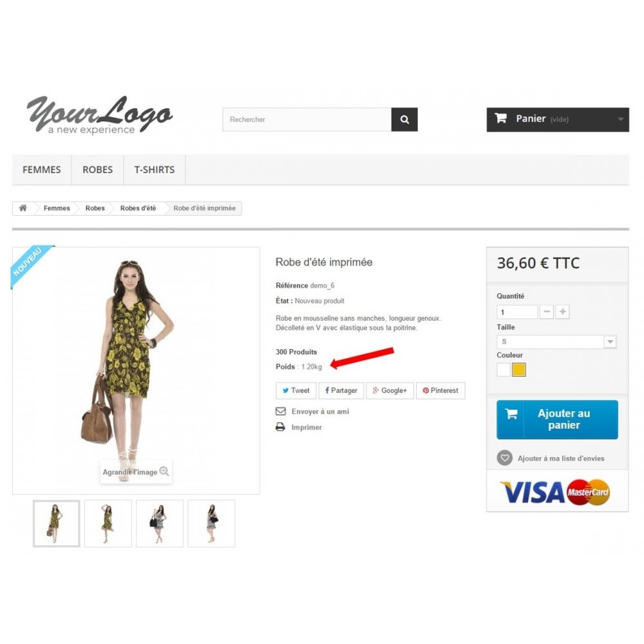Decrease quantity with the minus button
The image size is (644, 644).
[x=547, y=312]
